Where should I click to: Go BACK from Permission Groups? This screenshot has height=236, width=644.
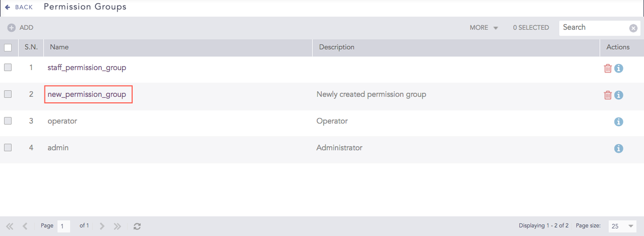pyautogui.click(x=19, y=7)
